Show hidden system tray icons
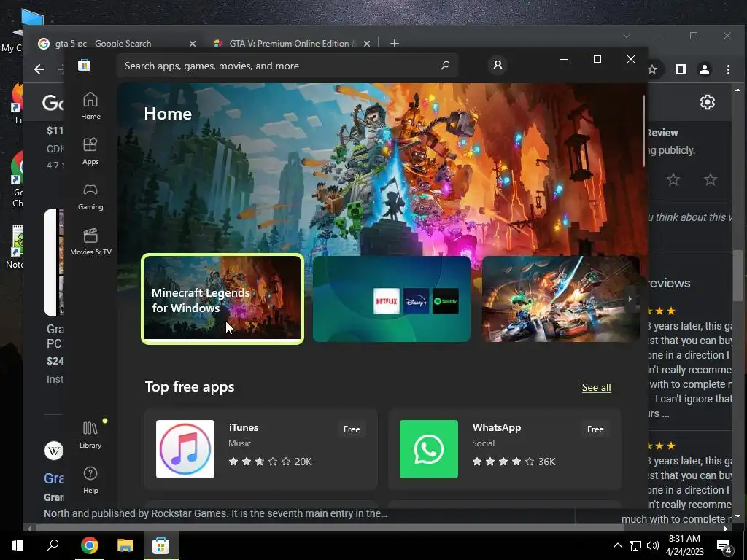 (x=617, y=545)
